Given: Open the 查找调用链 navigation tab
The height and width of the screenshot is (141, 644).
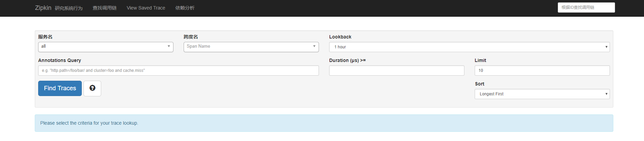Looking at the screenshot, I should (105, 8).
